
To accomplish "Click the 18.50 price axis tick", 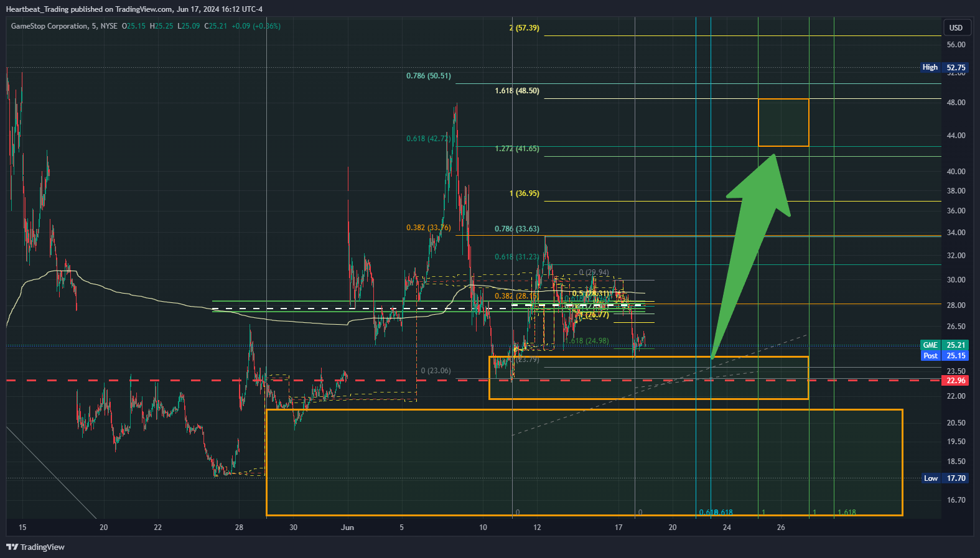I will pyautogui.click(x=956, y=462).
